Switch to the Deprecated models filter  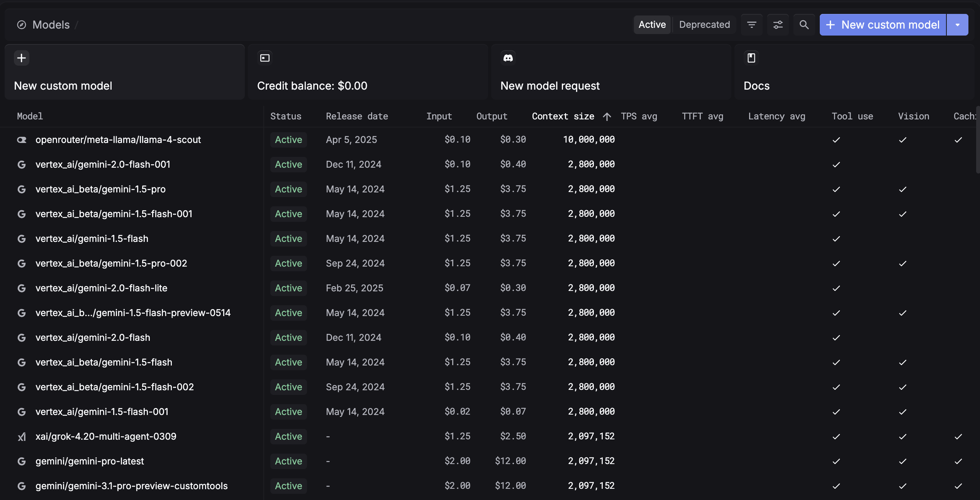[704, 25]
